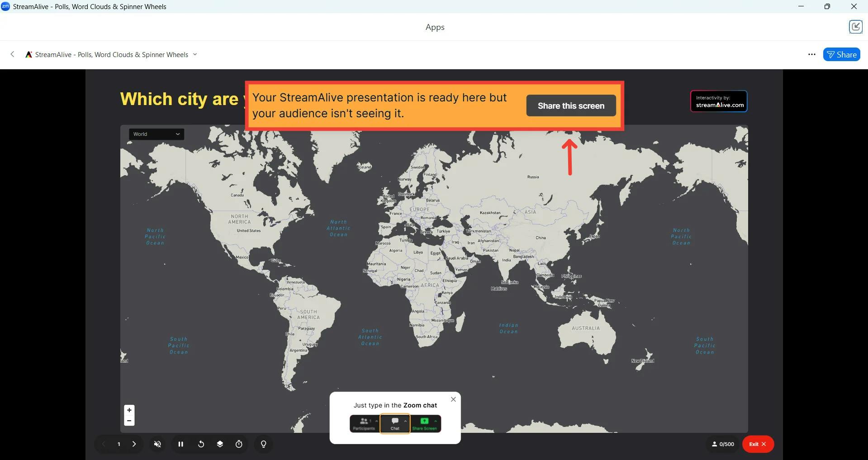Click the Zoom app icon in title bar
Image resolution: width=868 pixels, height=460 pixels.
pos(5,6)
